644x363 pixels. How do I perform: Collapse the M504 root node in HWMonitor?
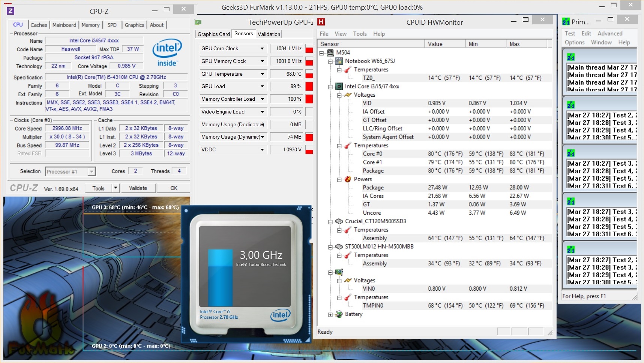point(321,53)
